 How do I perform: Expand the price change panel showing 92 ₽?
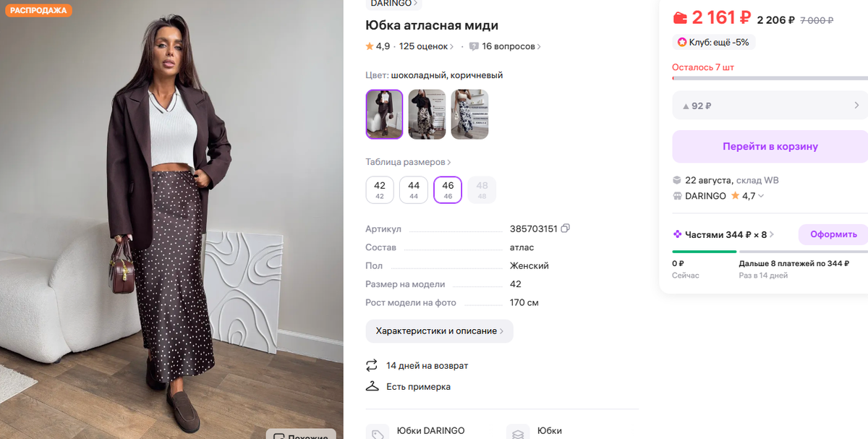[x=769, y=105]
